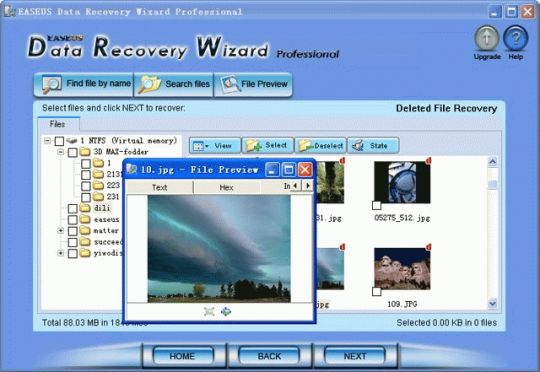Switch to the Files tab
This screenshot has height=372, width=540.
[x=58, y=124]
